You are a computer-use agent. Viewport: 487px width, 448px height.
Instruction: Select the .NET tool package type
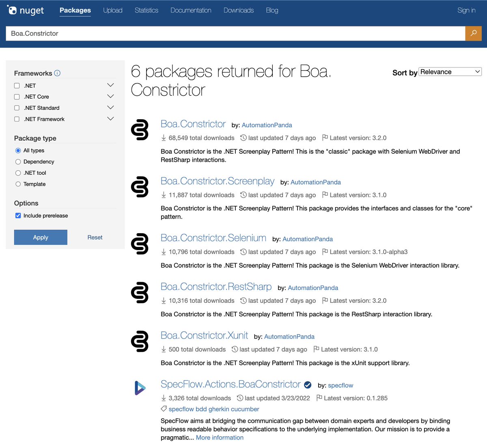coord(18,173)
